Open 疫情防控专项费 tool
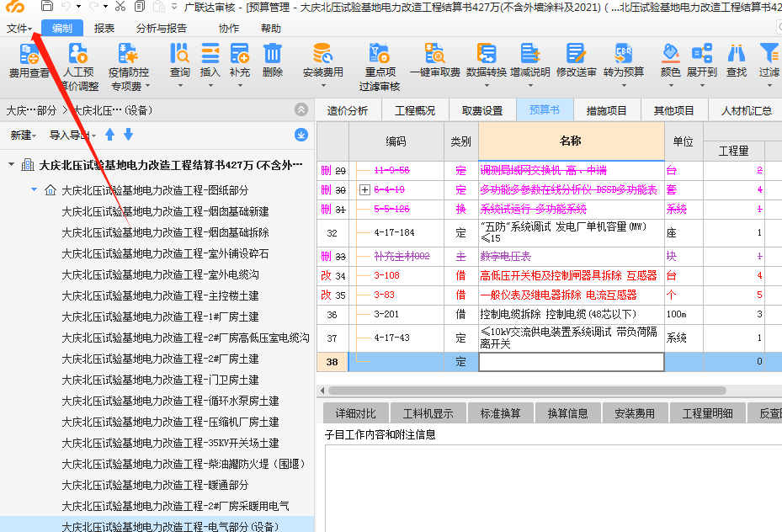Screen dimensions: 782x532 pos(128,67)
